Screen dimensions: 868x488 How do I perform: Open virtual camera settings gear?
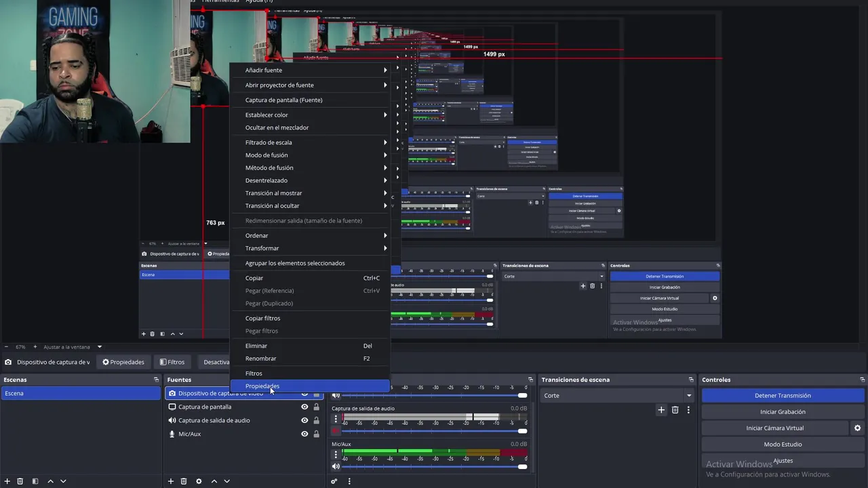coord(857,428)
